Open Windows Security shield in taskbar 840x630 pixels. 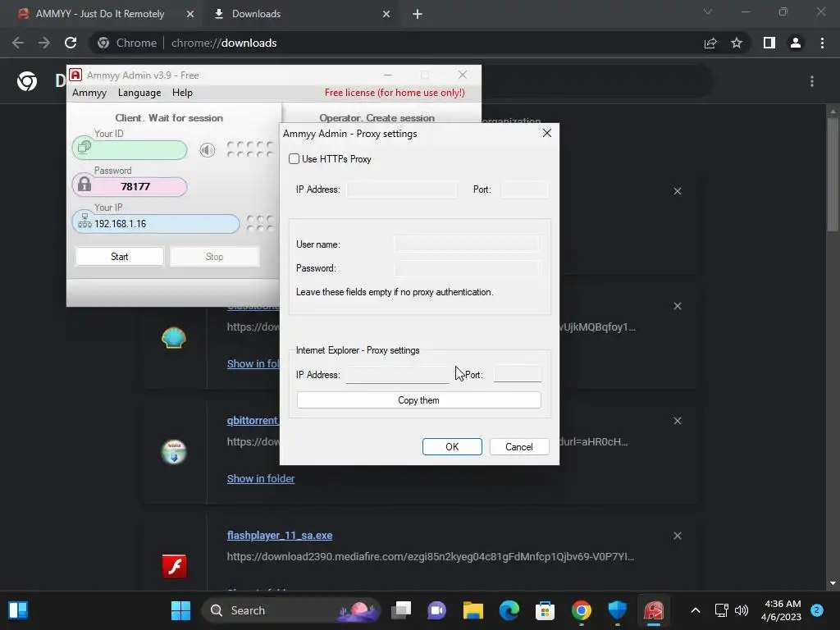[x=617, y=610]
